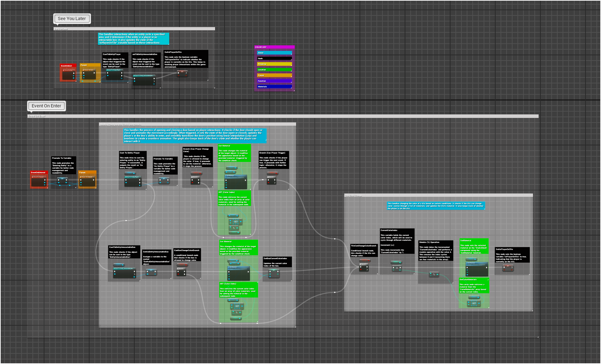The image size is (601, 364).
Task: Click the CurrentColorIndex description comment
Action: [x=397, y=241]
